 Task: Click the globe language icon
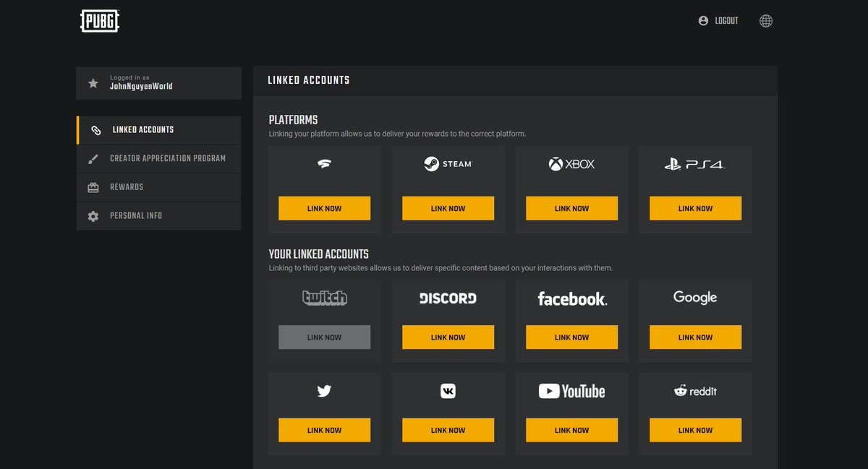point(766,21)
